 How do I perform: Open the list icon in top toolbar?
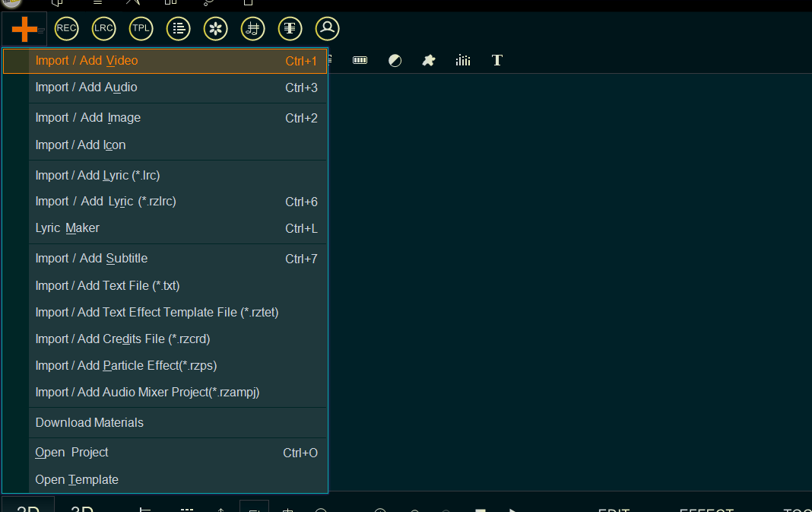click(x=178, y=29)
